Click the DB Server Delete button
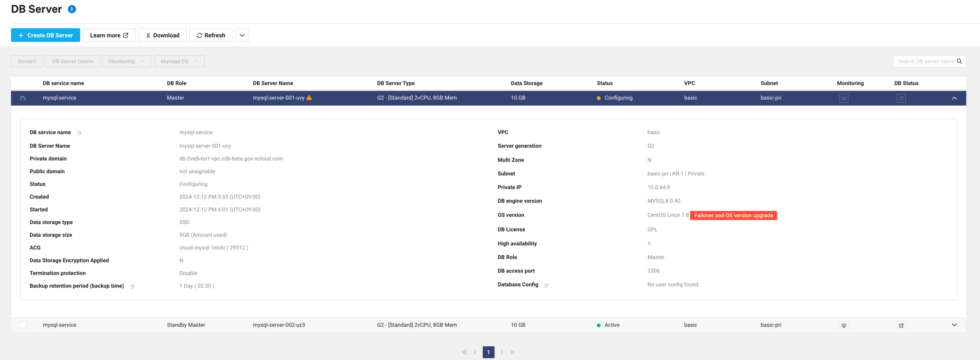Viewport: 980px width, 360px height. (73, 61)
